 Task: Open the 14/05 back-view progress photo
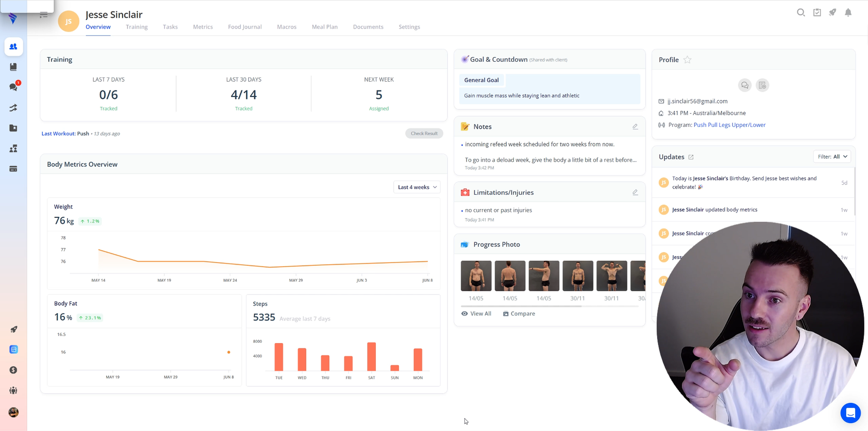(510, 276)
